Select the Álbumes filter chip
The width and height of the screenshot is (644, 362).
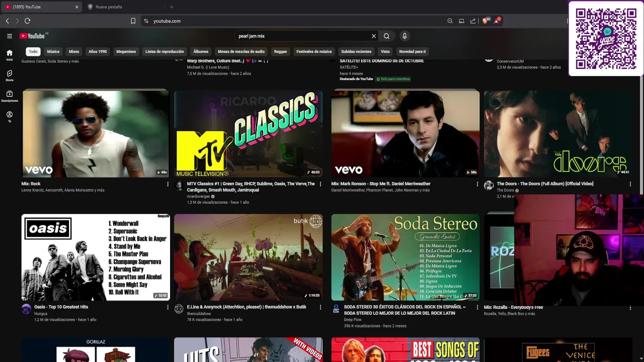[x=201, y=51]
